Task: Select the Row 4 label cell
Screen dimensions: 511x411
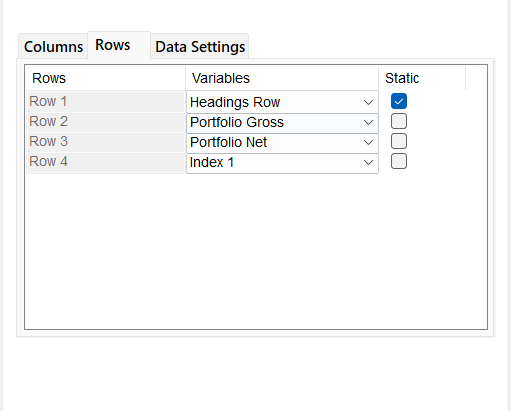Action: pyautogui.click(x=106, y=161)
